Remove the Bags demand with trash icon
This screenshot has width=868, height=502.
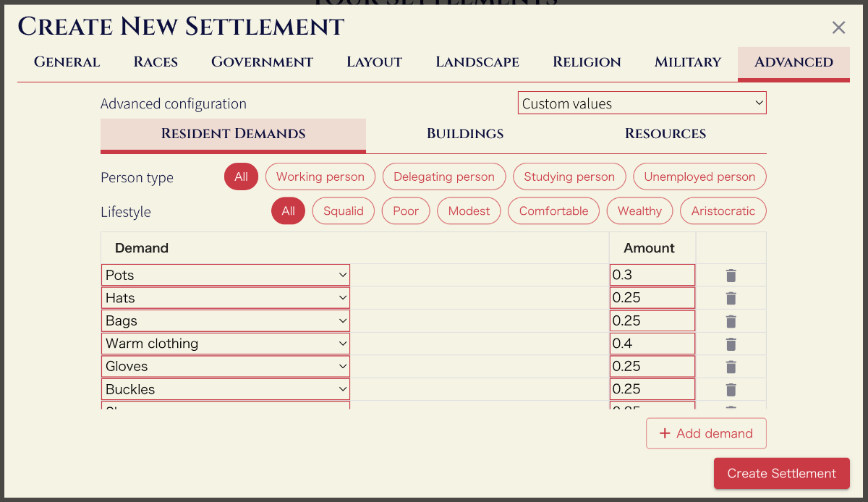pyautogui.click(x=731, y=321)
